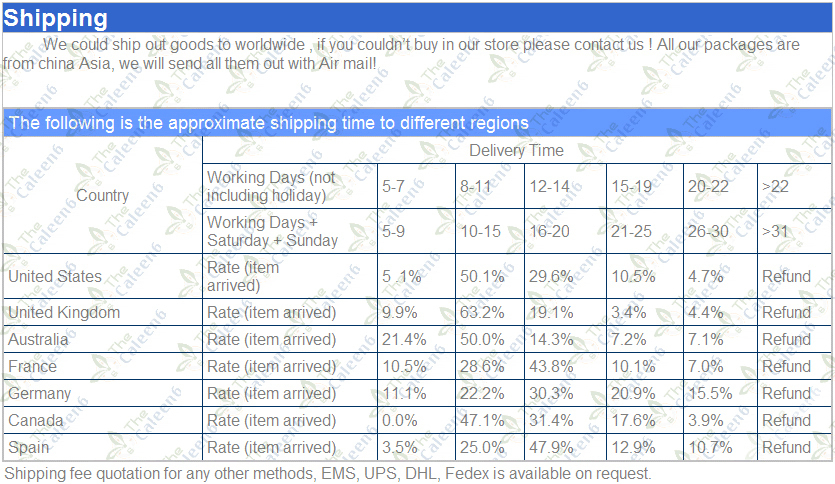Viewport: 835px width, 484px height.
Task: Click the France row label
Action: (103, 366)
